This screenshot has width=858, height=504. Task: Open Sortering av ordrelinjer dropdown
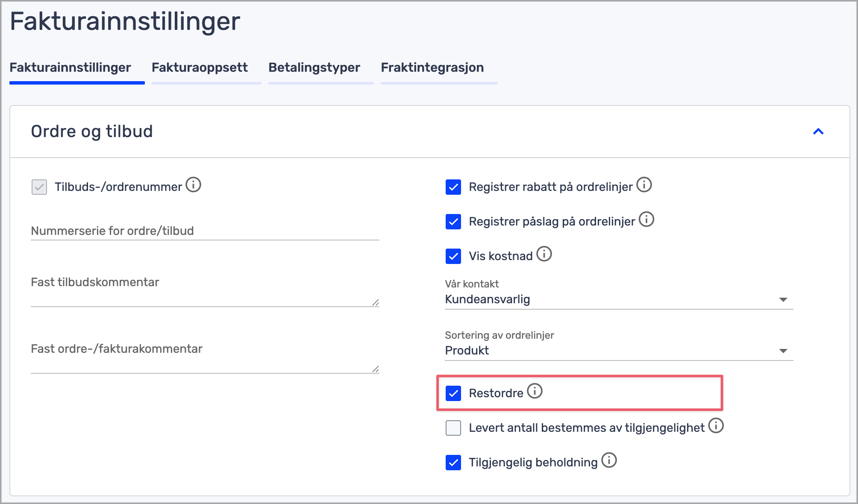pyautogui.click(x=619, y=351)
